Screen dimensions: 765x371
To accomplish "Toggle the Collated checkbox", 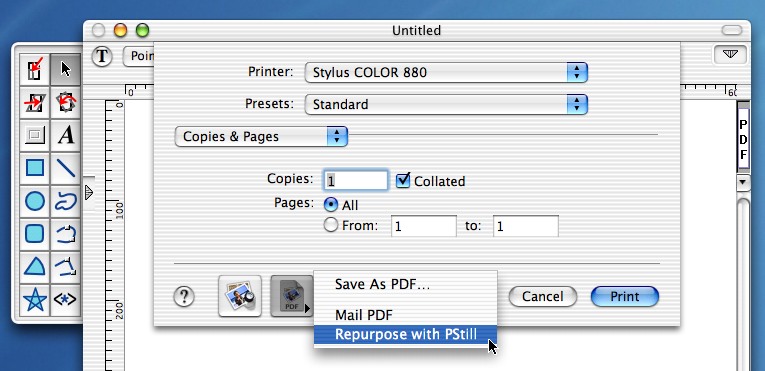I will (403, 181).
